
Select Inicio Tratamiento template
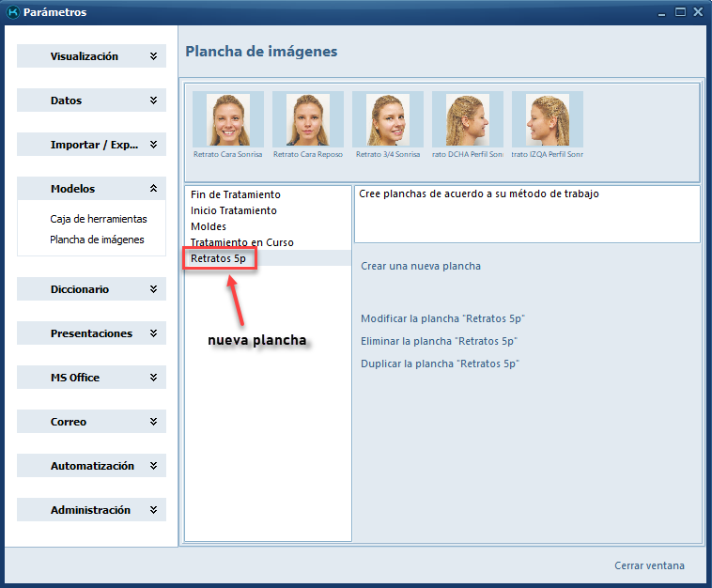233,210
